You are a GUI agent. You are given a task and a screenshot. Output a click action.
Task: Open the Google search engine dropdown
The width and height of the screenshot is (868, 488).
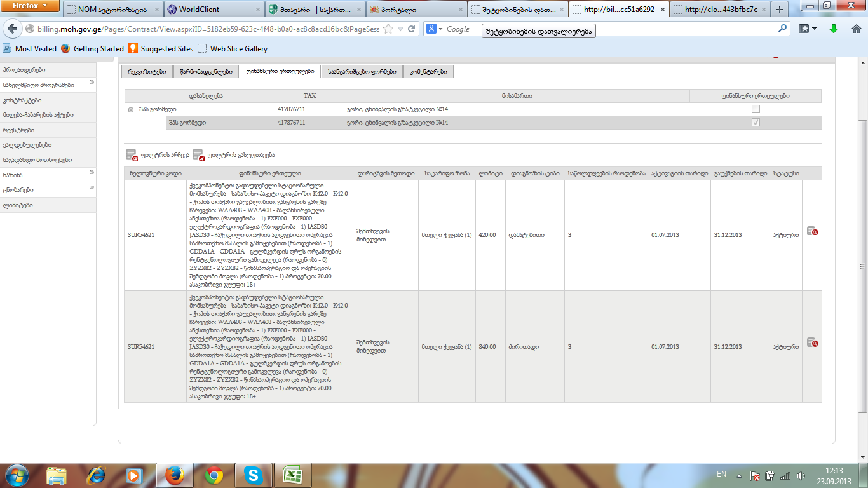pos(435,29)
